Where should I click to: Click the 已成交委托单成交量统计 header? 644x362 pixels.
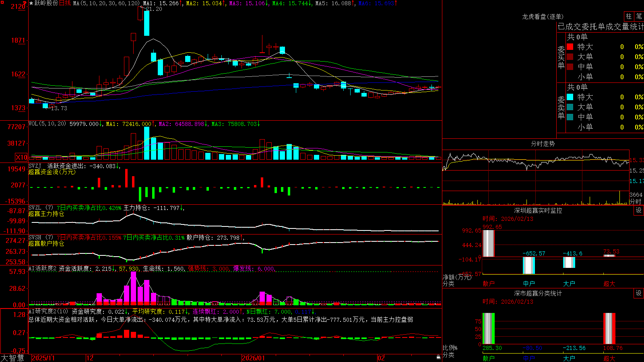pyautogui.click(x=601, y=27)
